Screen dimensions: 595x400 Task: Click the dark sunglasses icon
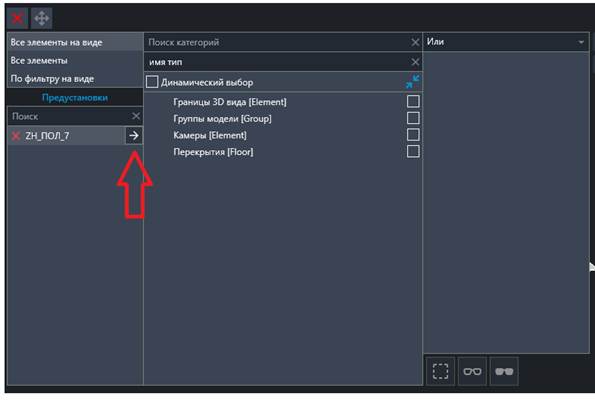pos(504,371)
